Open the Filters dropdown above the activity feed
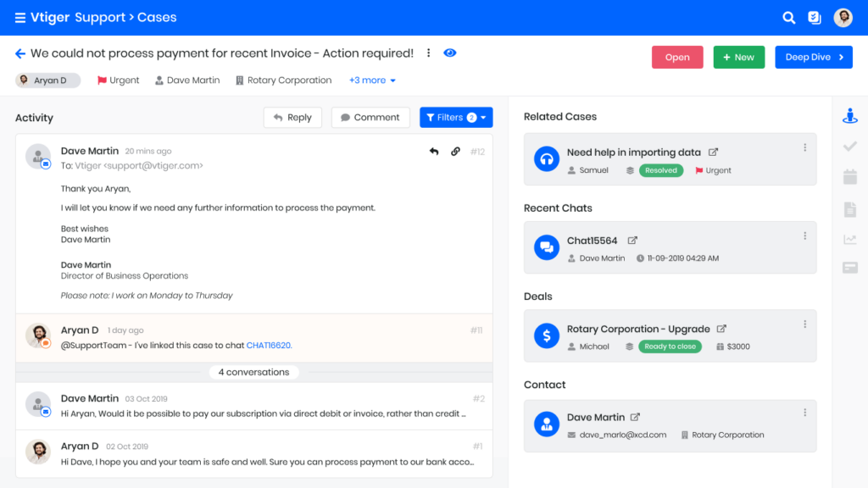This screenshot has width=868, height=488. pos(455,117)
